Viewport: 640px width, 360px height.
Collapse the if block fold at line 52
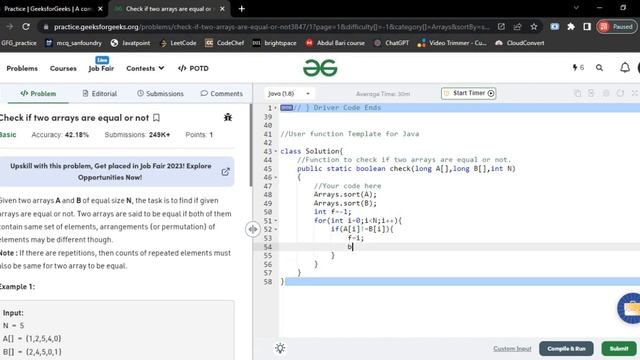(x=276, y=229)
